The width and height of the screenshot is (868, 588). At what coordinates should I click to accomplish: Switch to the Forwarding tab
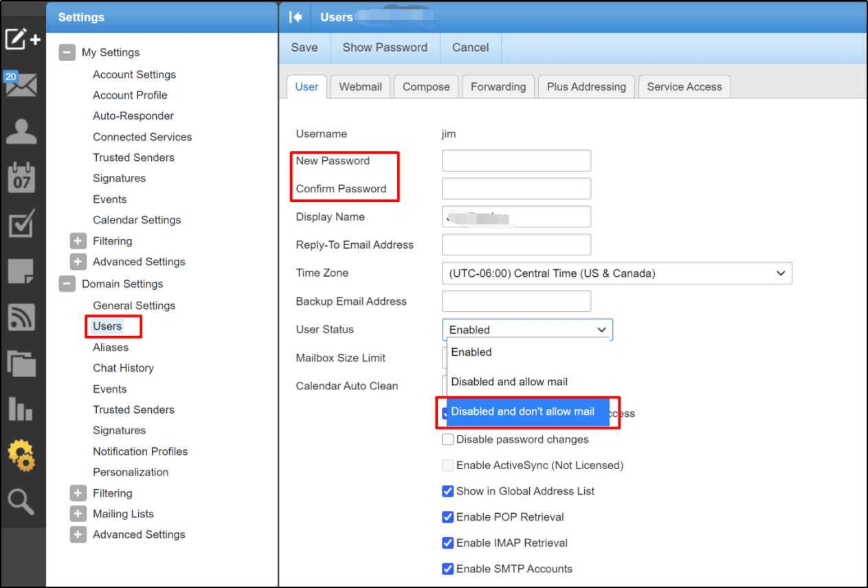[x=498, y=87]
